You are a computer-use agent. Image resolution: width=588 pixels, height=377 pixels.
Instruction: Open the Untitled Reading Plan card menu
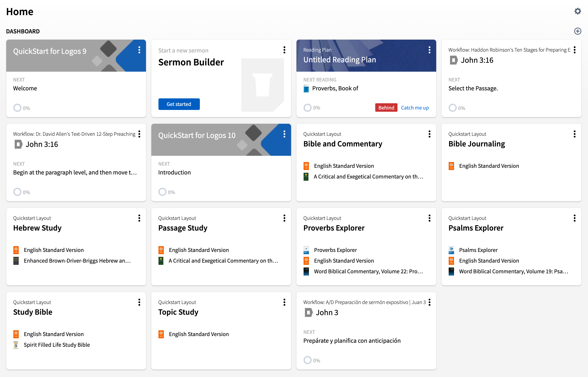pos(429,50)
